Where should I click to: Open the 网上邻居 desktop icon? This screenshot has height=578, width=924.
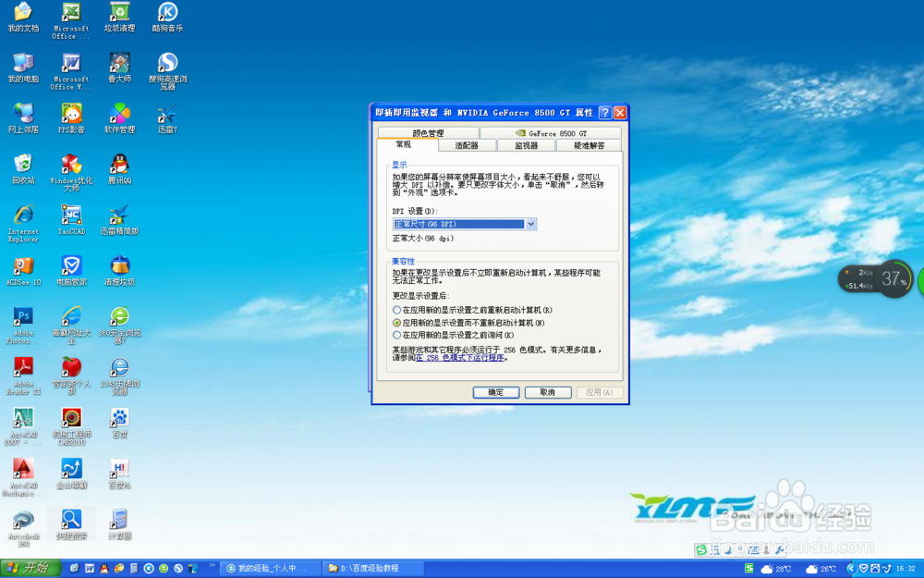tap(23, 118)
